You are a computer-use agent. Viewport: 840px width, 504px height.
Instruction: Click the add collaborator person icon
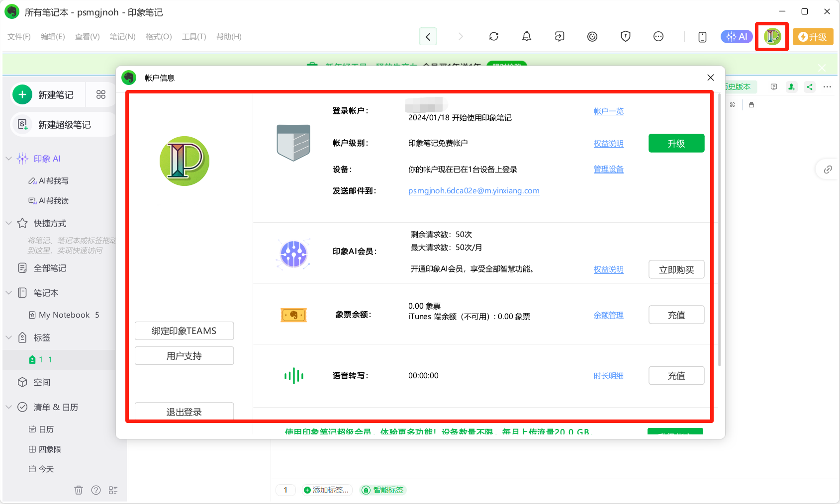[791, 87]
